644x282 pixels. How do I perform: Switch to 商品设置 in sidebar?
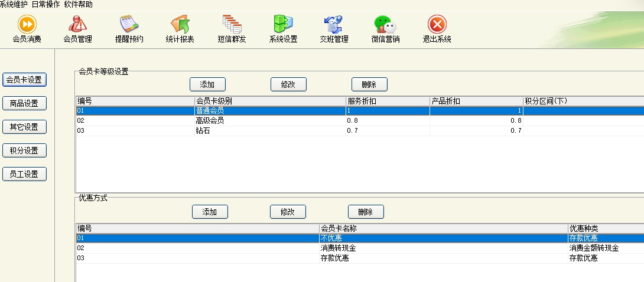click(24, 104)
